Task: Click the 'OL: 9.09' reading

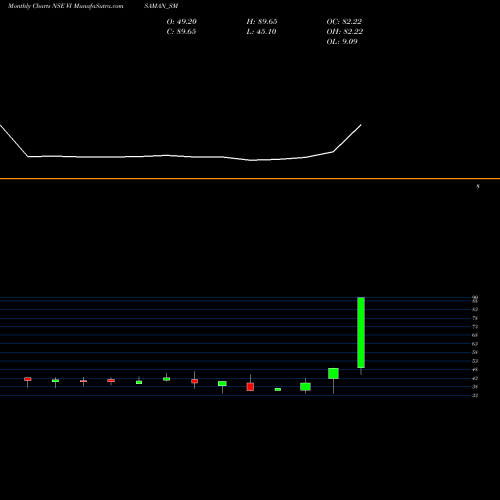Action: point(342,42)
